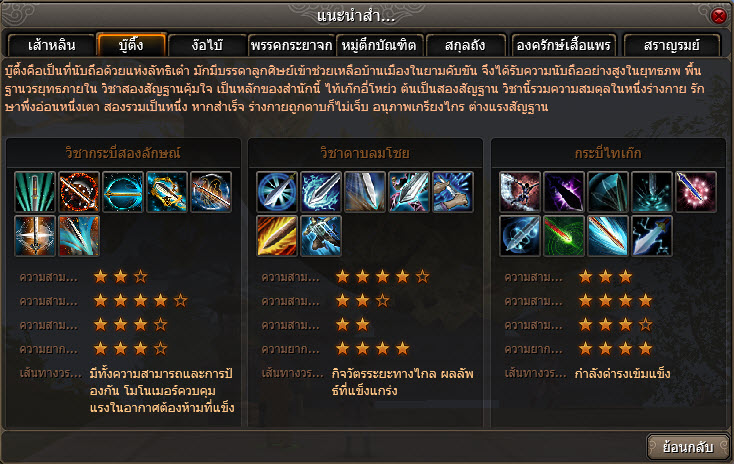Select the glowing cross sword skill icon
The height and width of the screenshot is (464, 734).
tap(35, 236)
